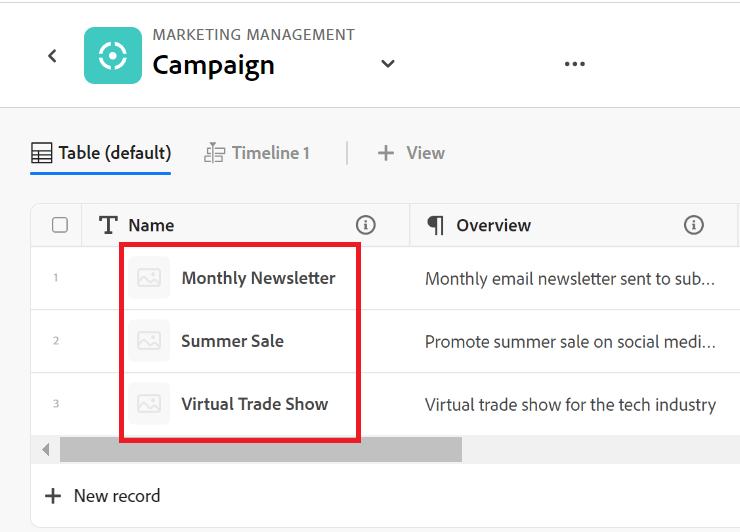
Task: Add a new View
Action: coord(411,153)
